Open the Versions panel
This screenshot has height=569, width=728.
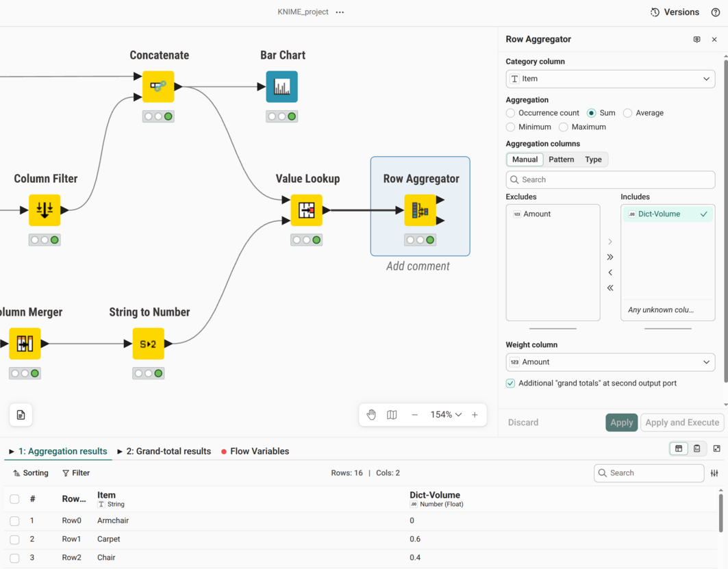(x=675, y=12)
